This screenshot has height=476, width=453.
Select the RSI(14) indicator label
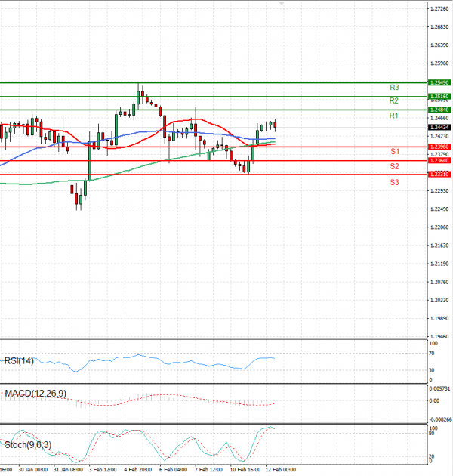tap(20, 360)
